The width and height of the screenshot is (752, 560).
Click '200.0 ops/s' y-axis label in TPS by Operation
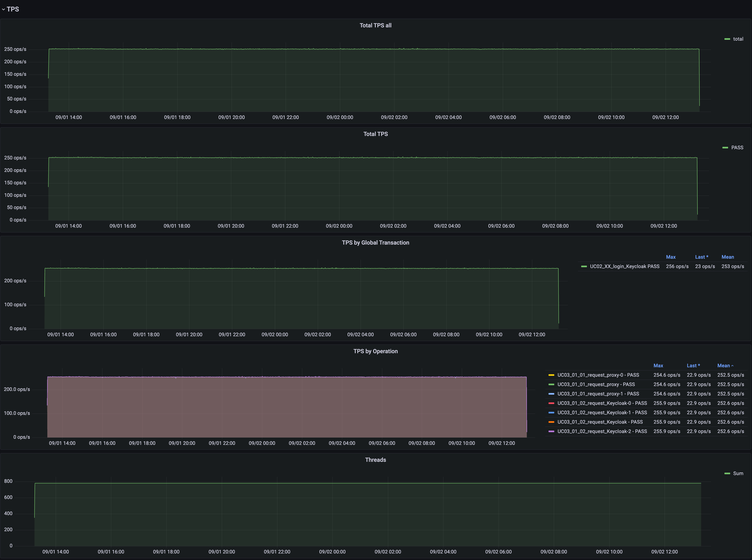click(x=17, y=389)
